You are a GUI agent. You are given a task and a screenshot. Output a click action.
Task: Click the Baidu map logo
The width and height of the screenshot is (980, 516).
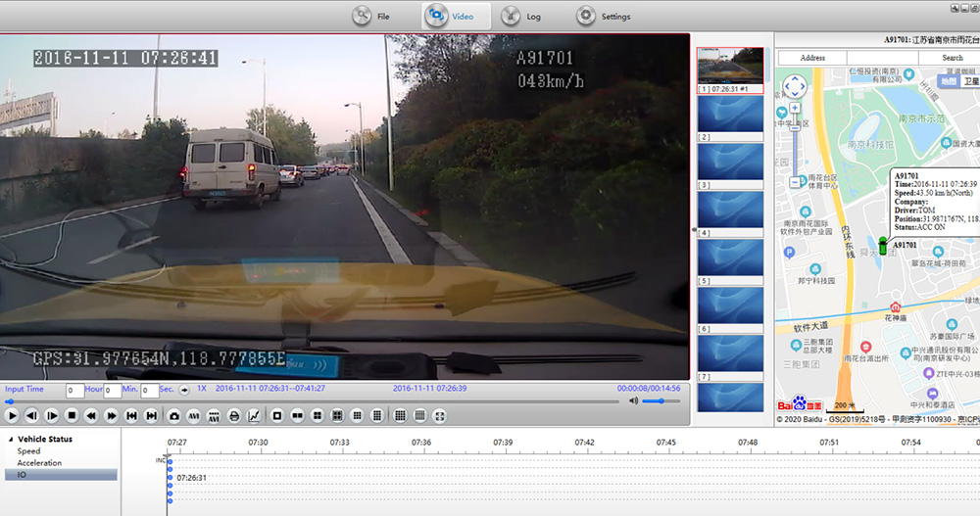800,404
